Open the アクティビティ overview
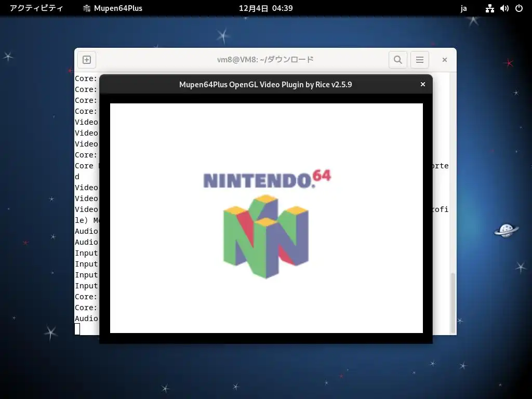 36,8
